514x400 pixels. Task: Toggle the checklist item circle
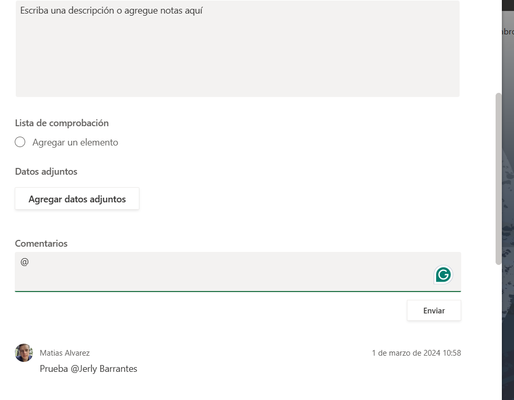[x=20, y=142]
